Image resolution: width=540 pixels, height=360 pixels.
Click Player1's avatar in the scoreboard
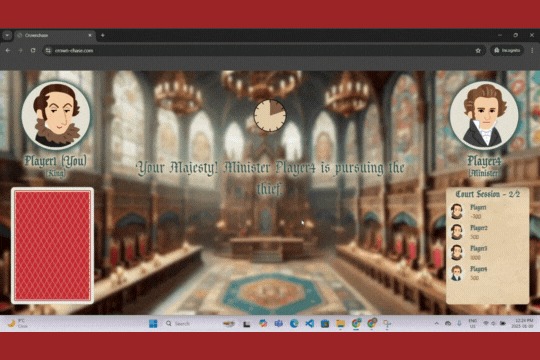click(x=457, y=211)
